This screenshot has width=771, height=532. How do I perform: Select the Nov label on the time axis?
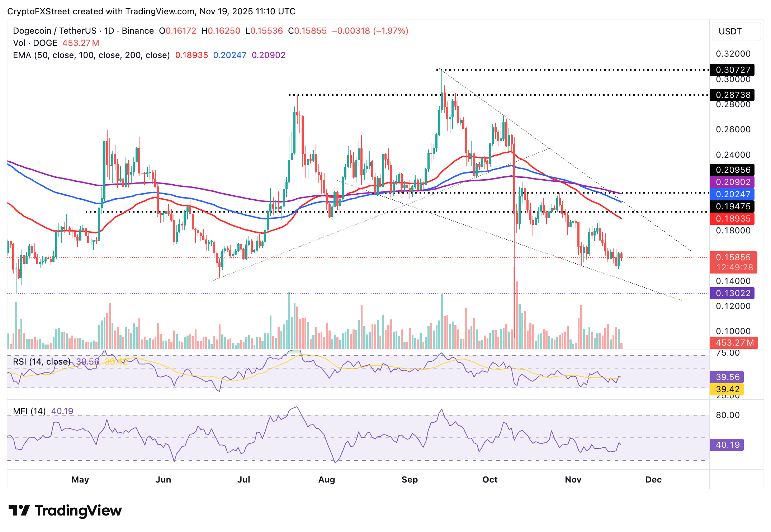pyautogui.click(x=573, y=479)
